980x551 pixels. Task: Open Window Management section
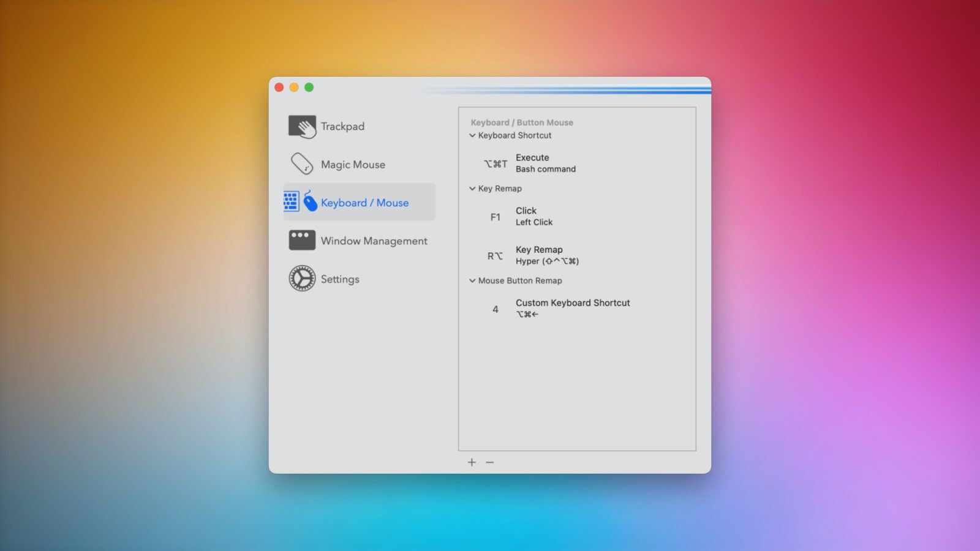click(360, 241)
